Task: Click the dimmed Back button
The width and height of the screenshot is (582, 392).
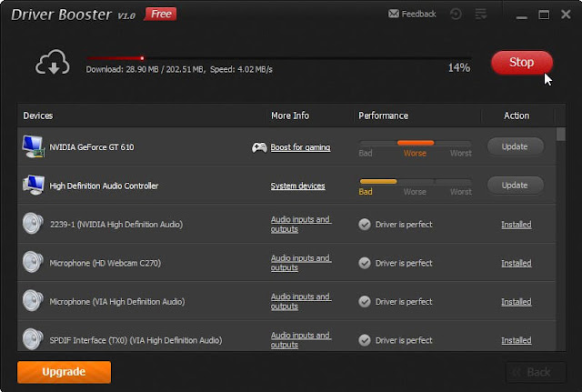Action: (536, 372)
